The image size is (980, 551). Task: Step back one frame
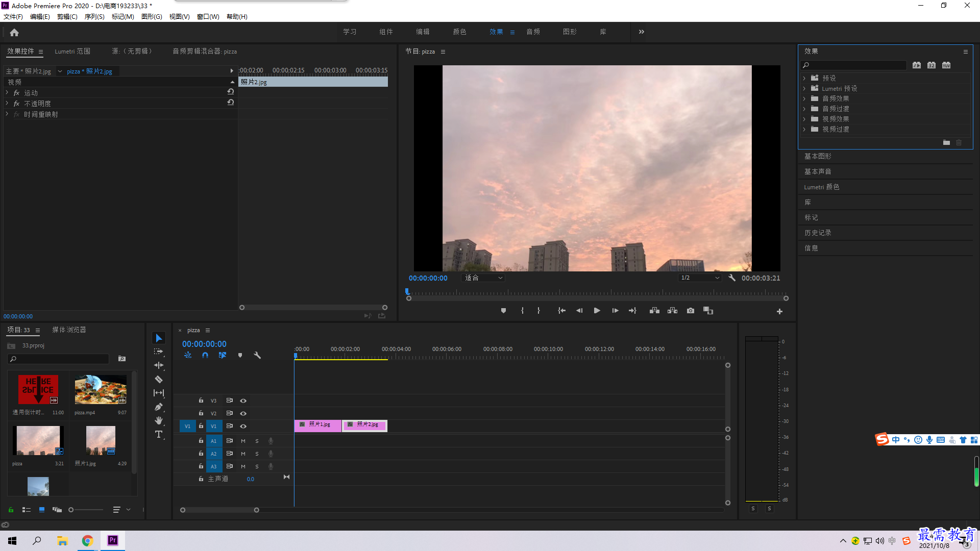pyautogui.click(x=579, y=311)
